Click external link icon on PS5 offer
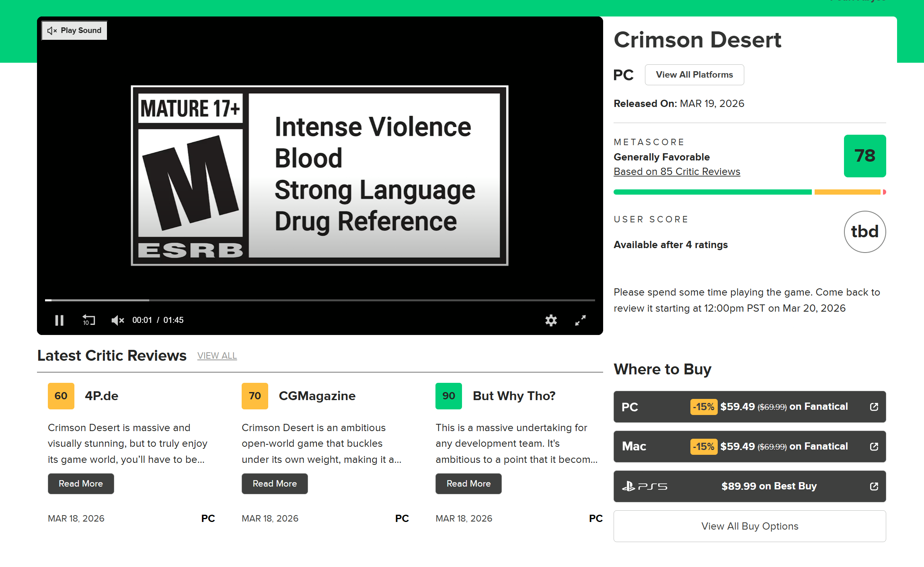Viewport: 924px width, 567px height. pos(874,487)
